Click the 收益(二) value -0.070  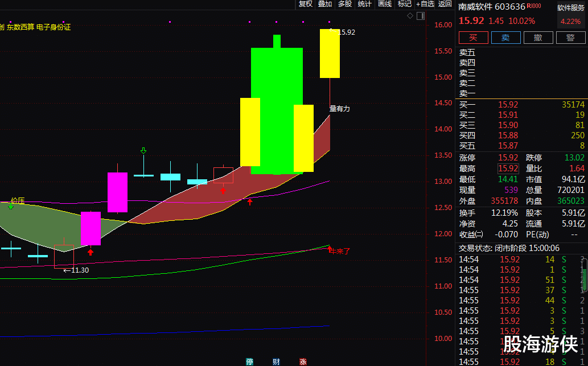(505, 235)
